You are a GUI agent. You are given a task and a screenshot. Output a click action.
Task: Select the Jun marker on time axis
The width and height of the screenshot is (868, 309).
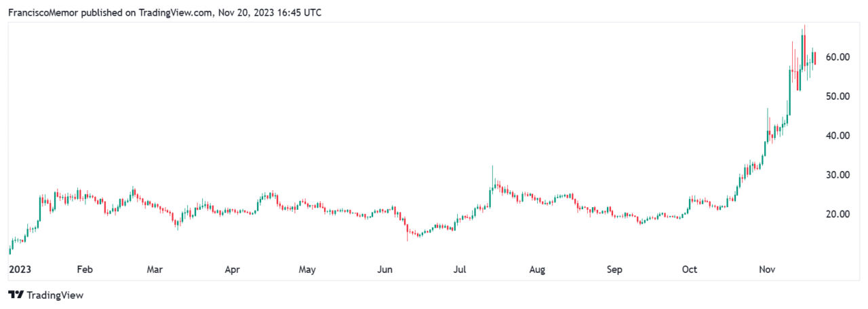(384, 270)
